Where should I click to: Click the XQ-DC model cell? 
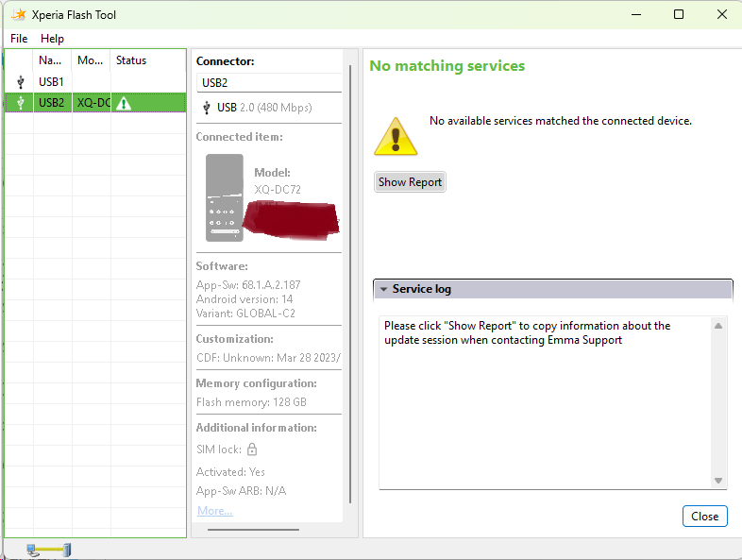[x=92, y=103]
